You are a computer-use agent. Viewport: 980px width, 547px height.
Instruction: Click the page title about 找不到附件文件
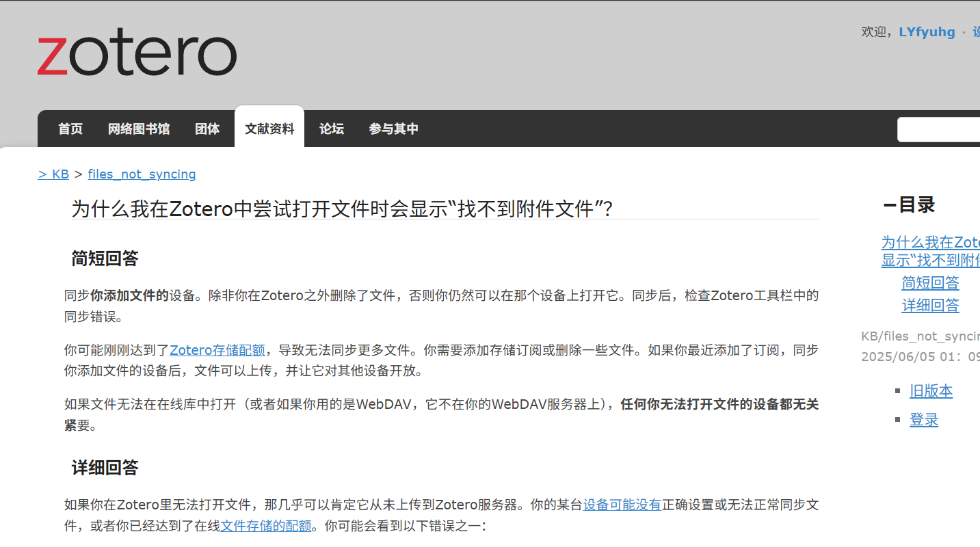coord(342,209)
